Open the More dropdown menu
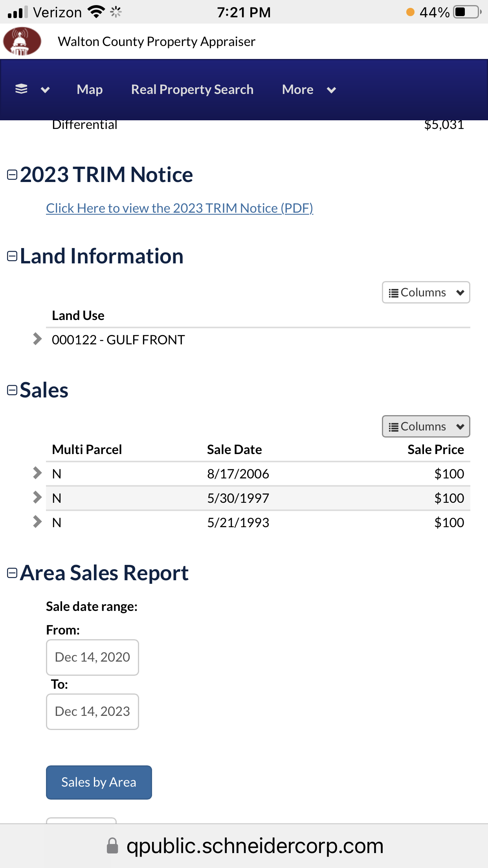Viewport: 488px width, 868px height. point(309,90)
